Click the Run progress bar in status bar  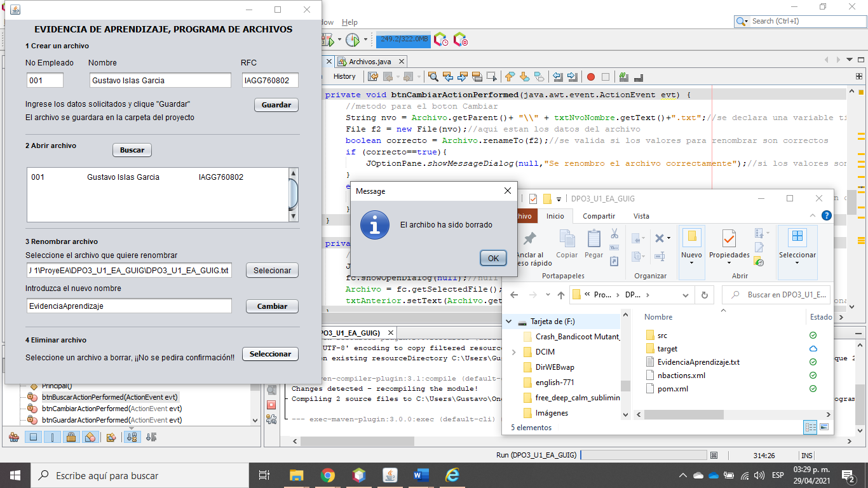(644, 455)
